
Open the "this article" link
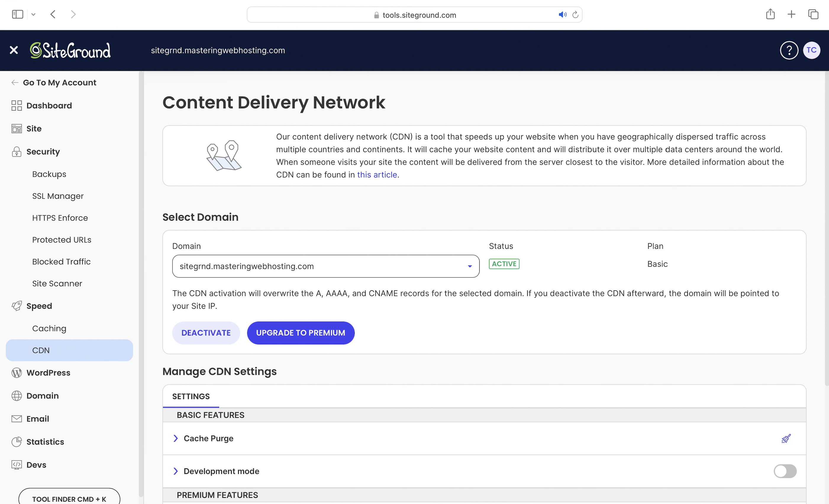[377, 175]
